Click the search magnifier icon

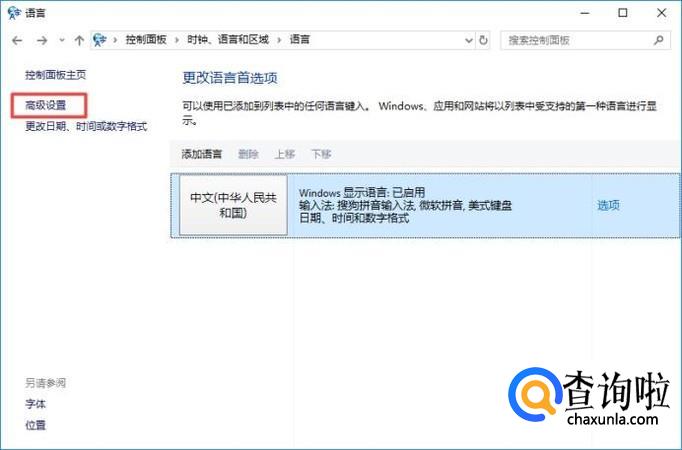coord(659,40)
